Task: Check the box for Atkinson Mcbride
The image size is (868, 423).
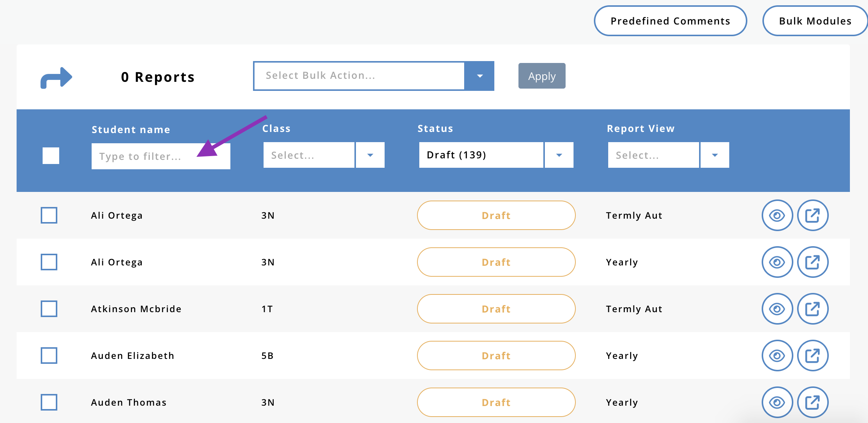Action: point(49,309)
